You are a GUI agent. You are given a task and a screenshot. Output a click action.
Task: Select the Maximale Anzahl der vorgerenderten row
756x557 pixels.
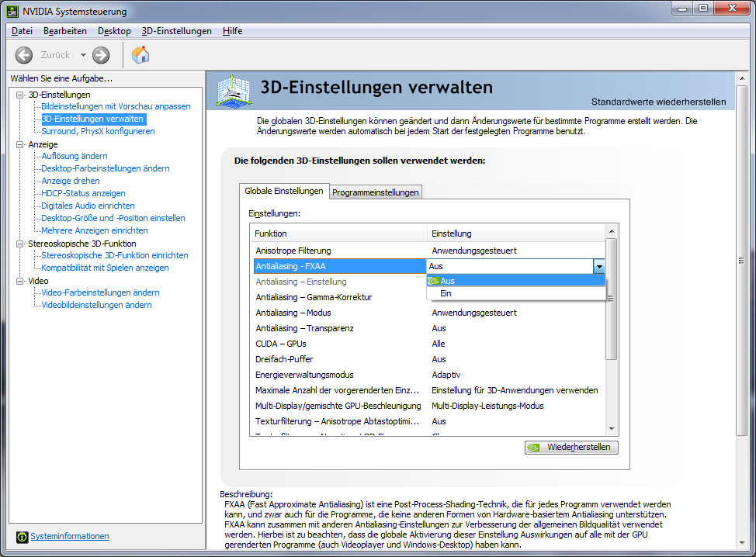point(429,390)
